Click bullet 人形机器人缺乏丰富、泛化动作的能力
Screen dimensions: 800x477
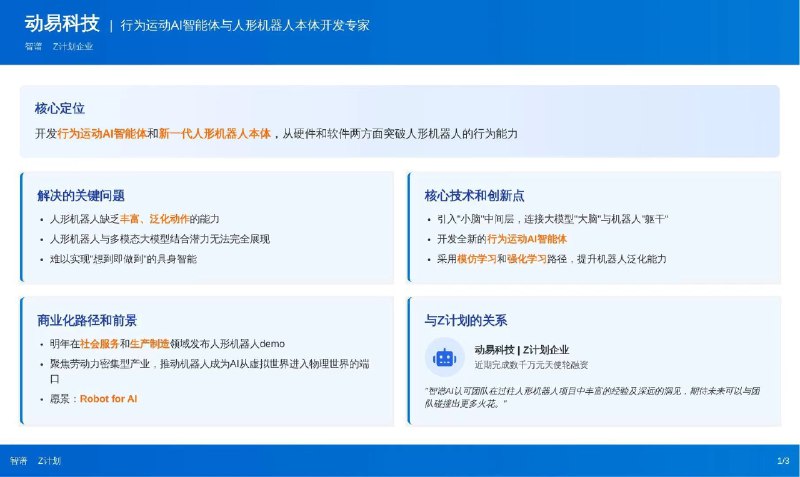click(135, 219)
